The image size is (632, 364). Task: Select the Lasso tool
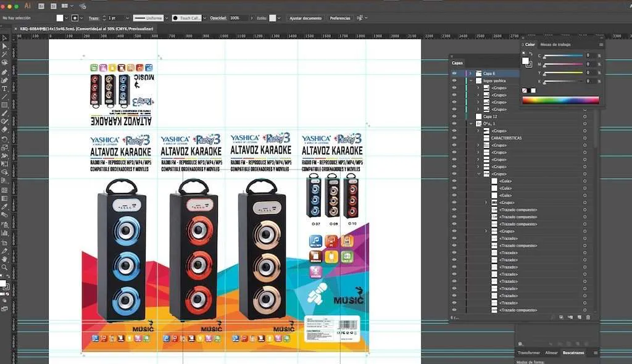4,63
